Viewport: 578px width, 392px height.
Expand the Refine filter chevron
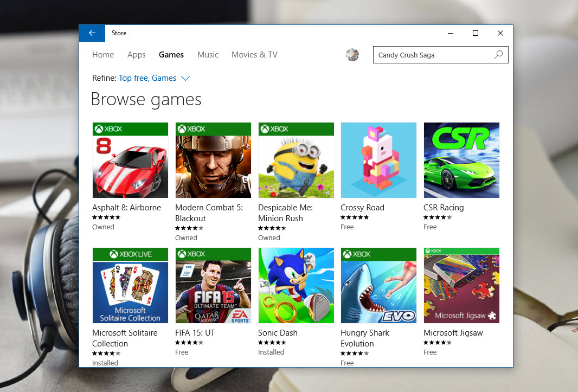pos(185,79)
